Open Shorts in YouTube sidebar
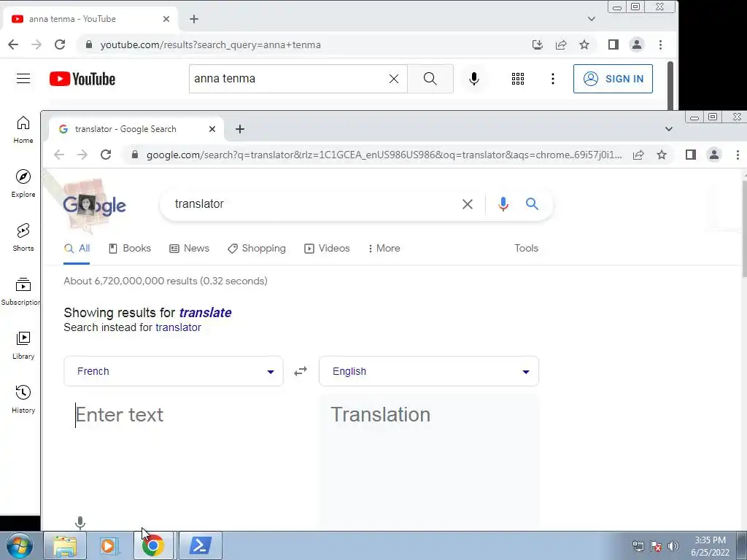 point(23,238)
